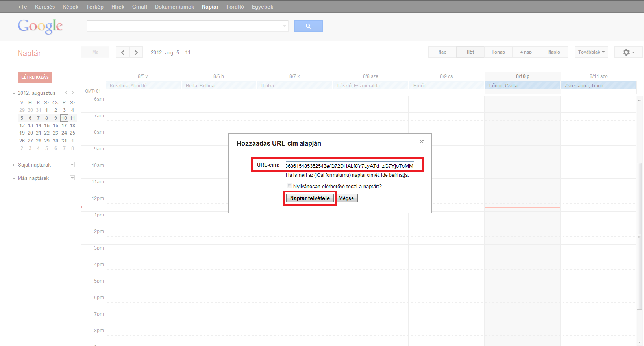This screenshot has width=644, height=346.
Task: Switch to Hónap view
Action: point(498,52)
